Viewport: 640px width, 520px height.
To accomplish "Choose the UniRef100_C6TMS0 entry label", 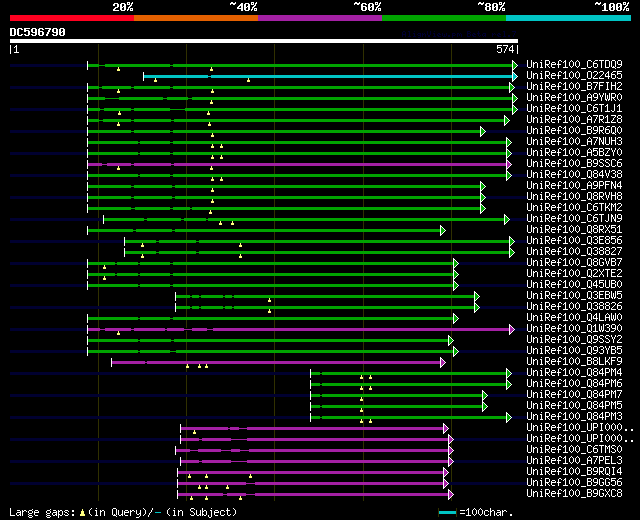I will pos(574,450).
